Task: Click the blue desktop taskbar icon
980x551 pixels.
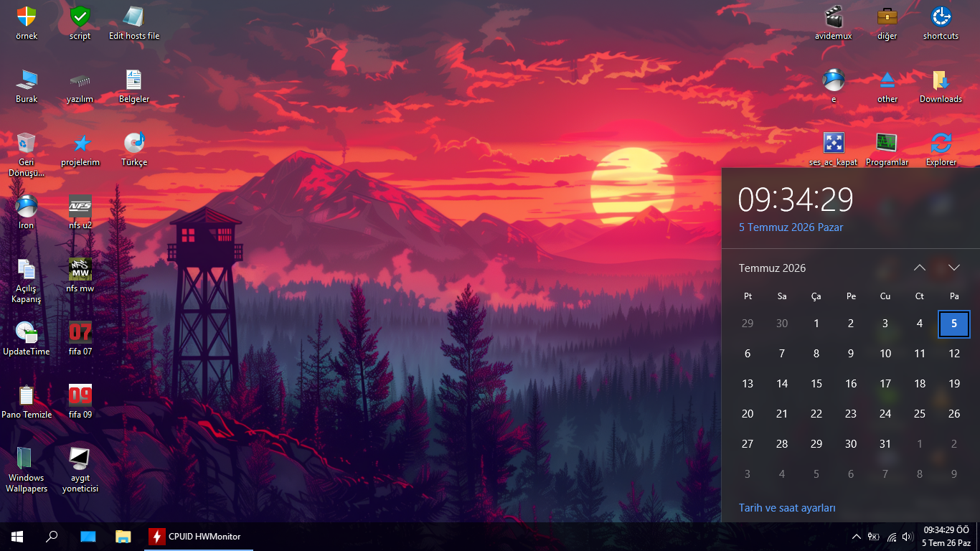Action: [88, 537]
